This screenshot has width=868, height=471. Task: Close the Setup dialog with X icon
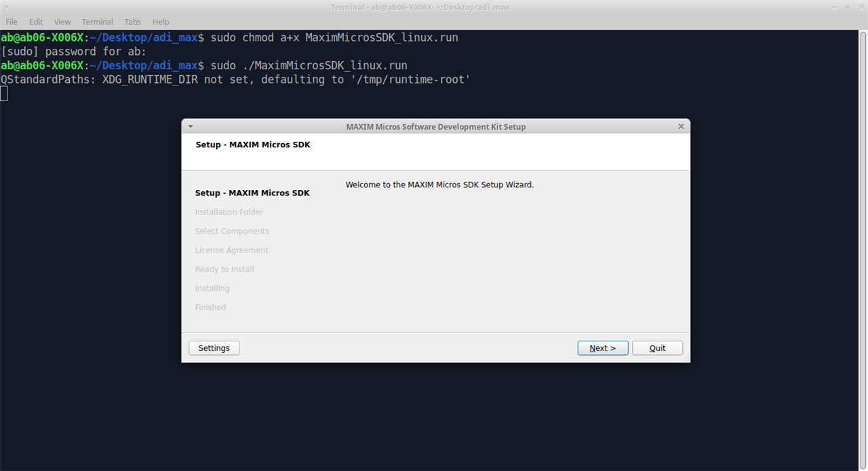click(681, 126)
